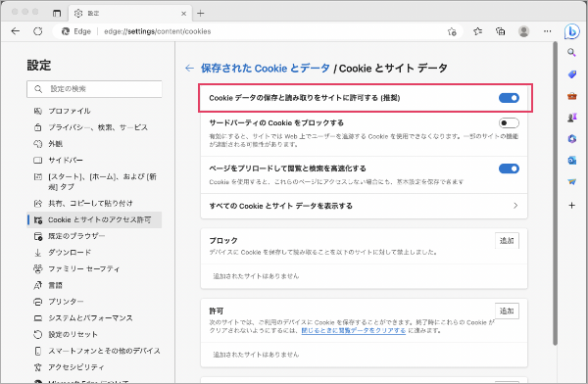Close the 設定 tab

[x=184, y=14]
